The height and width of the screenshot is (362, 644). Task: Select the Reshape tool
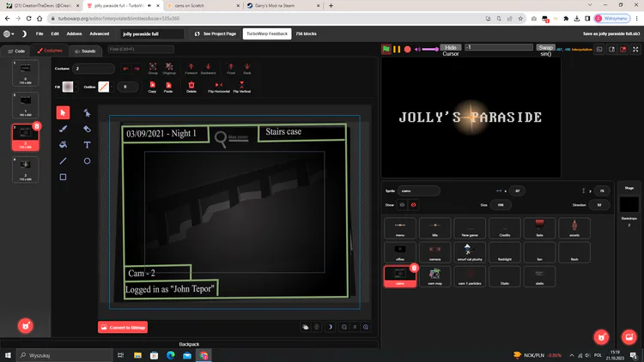pos(87,112)
